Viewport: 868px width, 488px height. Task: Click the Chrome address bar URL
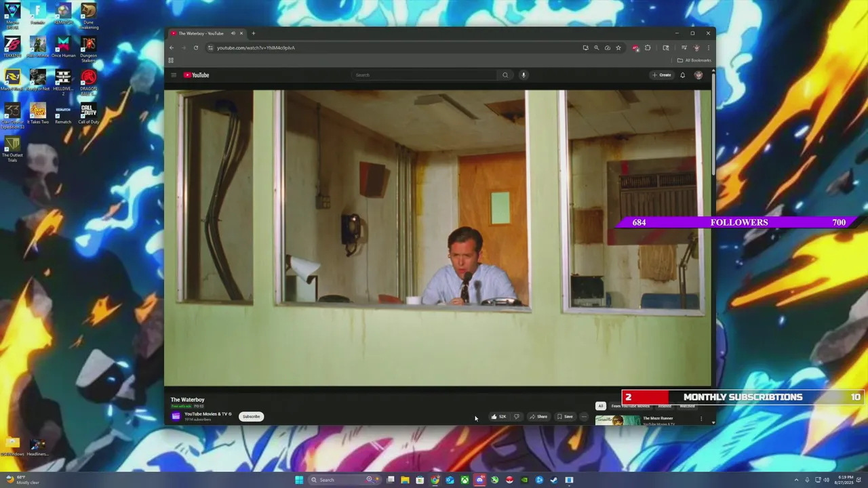pyautogui.click(x=256, y=47)
